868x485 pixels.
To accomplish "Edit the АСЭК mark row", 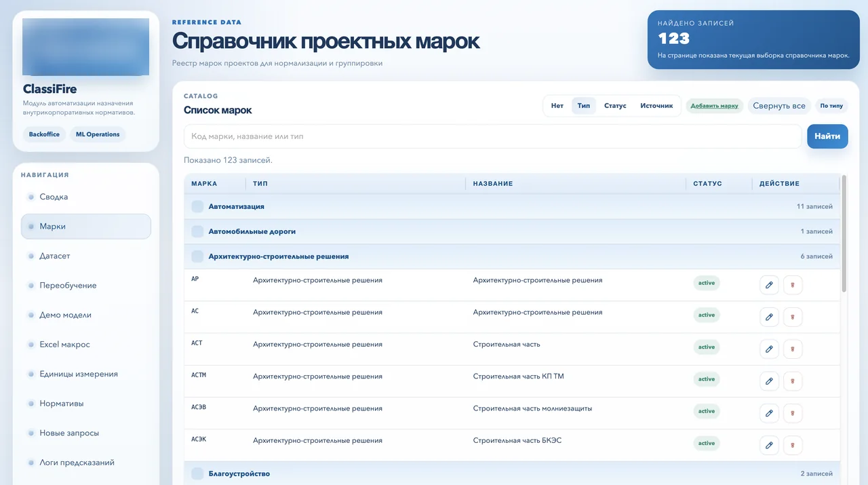I will [x=769, y=445].
